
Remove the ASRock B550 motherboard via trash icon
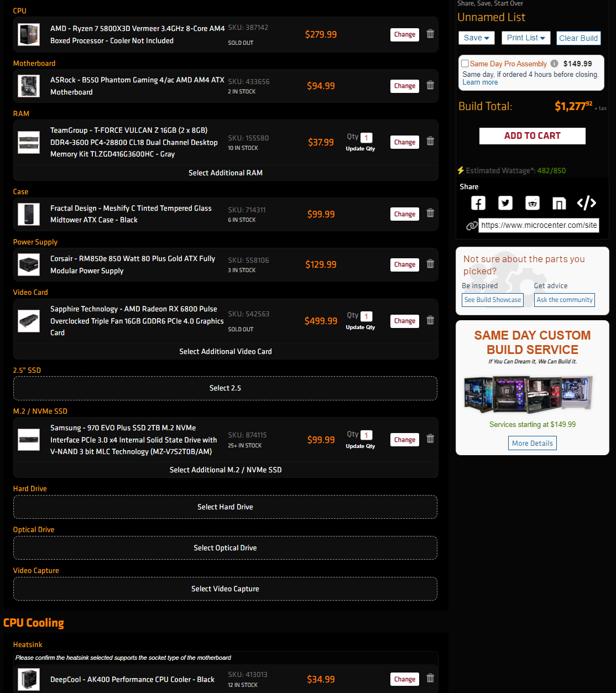(x=430, y=85)
